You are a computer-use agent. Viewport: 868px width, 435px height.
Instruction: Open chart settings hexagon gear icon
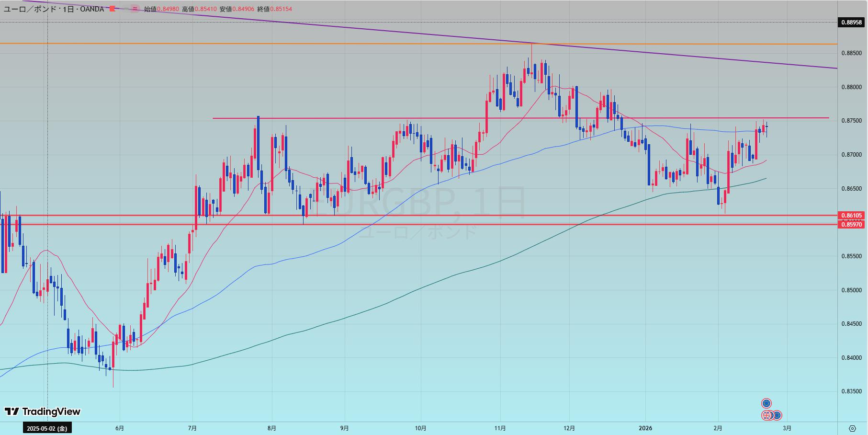pos(852,428)
